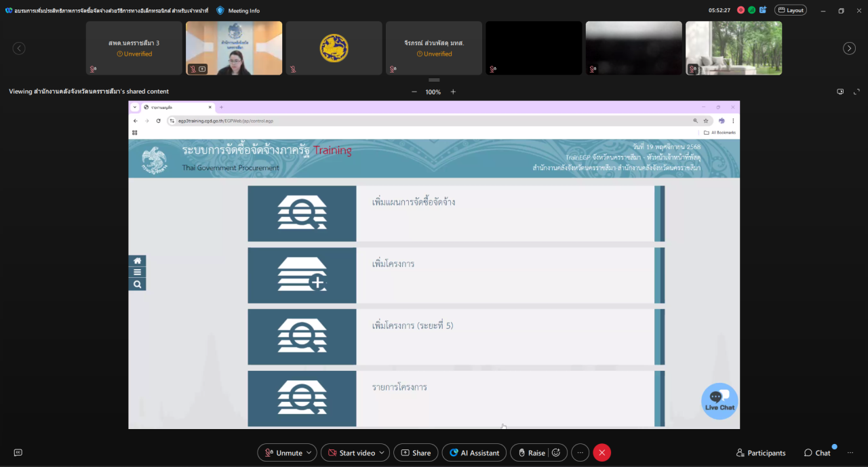Expand video options arrow beside Start video

click(x=383, y=453)
